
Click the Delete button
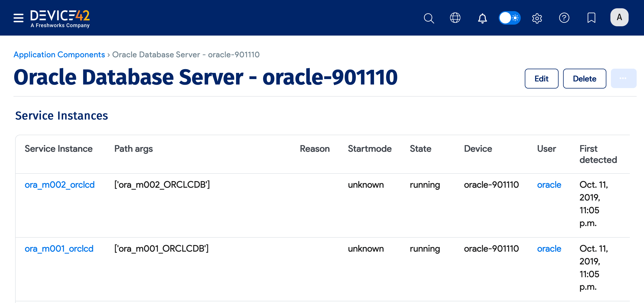coord(584,78)
